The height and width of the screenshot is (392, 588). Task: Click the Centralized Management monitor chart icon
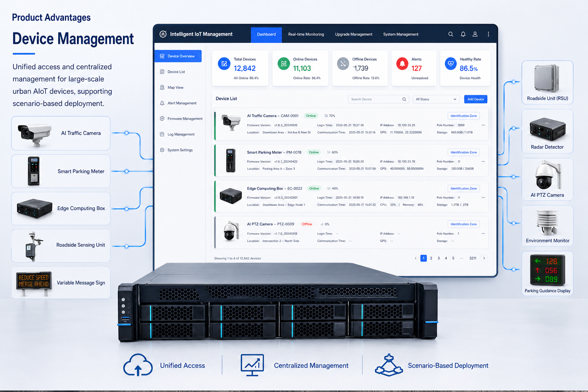[x=252, y=365]
